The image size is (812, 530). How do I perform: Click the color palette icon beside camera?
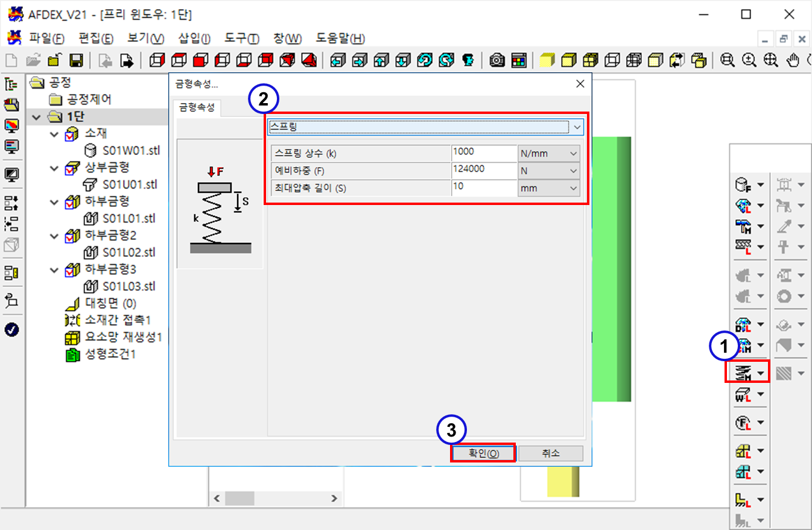coord(518,60)
